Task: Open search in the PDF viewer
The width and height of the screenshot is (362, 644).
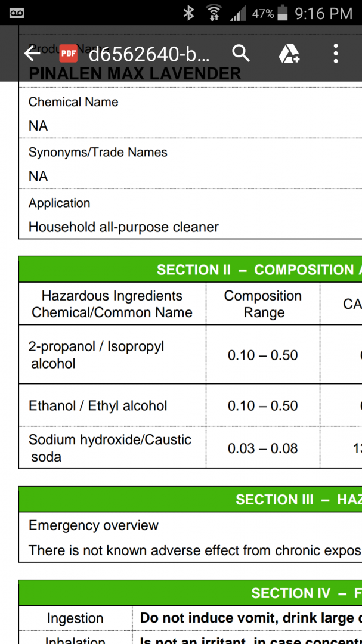Action: click(x=240, y=54)
